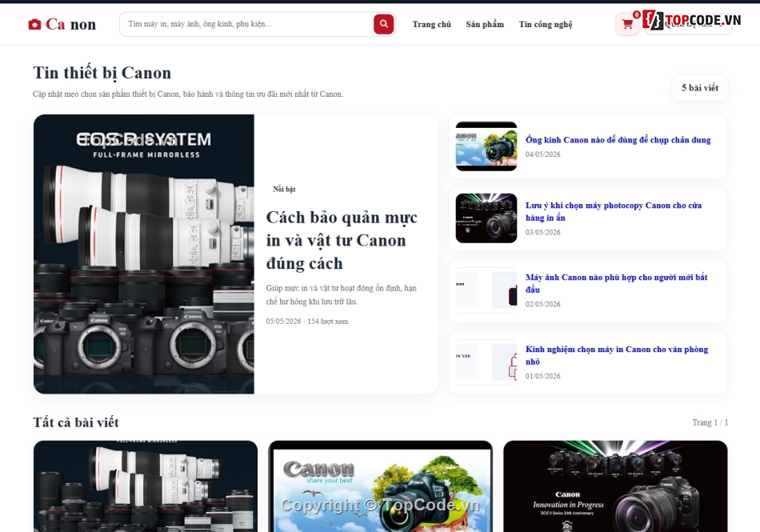Click thumbnail of Máy ảnh Canon người mới article
The height and width of the screenshot is (532, 760).
click(x=486, y=290)
